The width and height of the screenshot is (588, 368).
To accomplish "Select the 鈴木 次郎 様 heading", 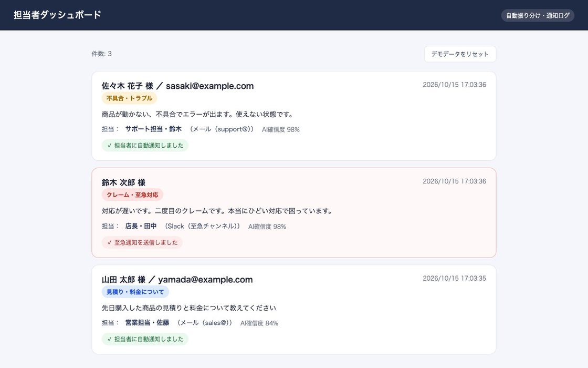I will point(123,182).
